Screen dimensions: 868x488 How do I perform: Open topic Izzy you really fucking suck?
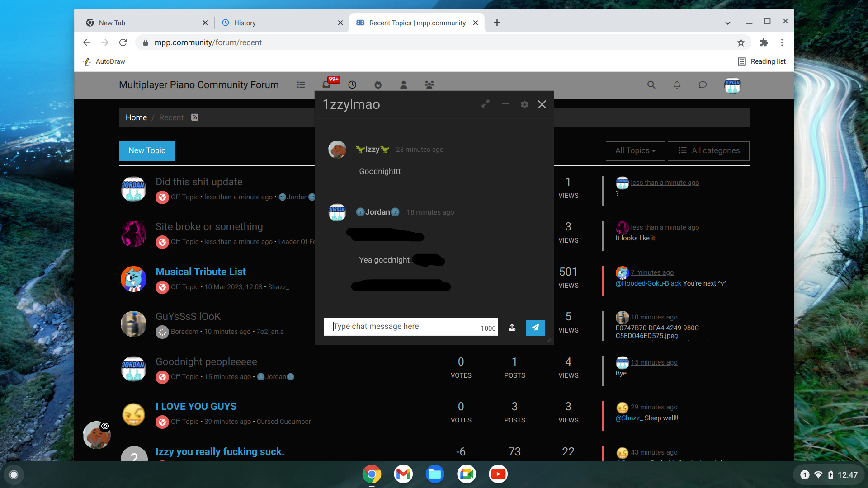point(220,451)
